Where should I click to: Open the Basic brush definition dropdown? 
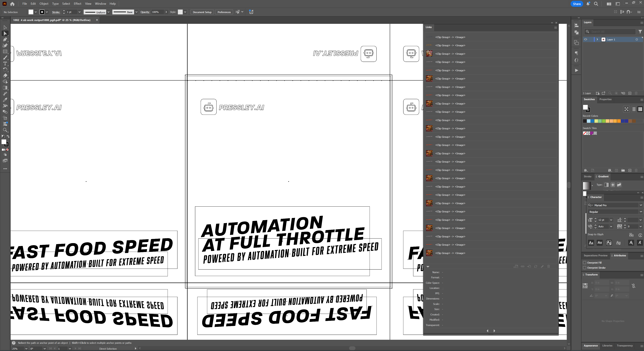coord(137,12)
